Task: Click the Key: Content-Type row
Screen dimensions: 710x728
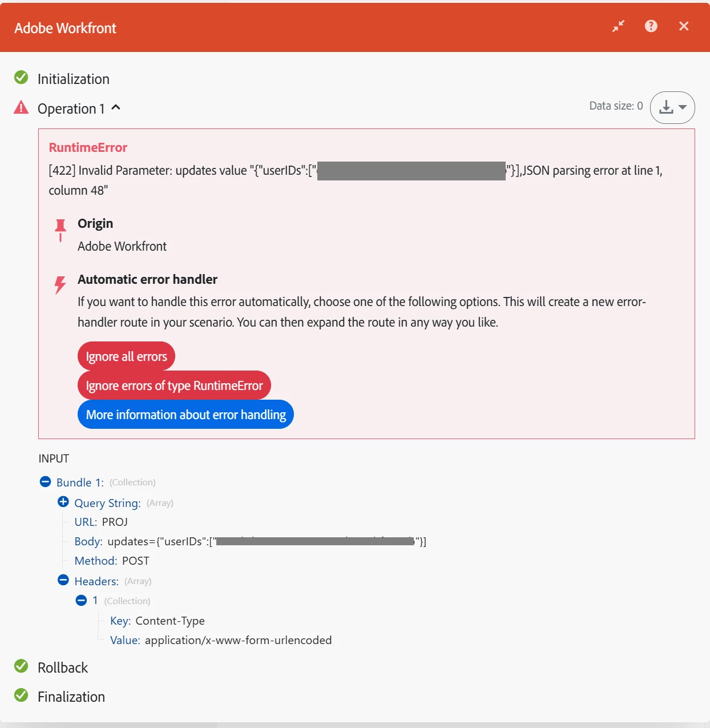Action: point(158,621)
